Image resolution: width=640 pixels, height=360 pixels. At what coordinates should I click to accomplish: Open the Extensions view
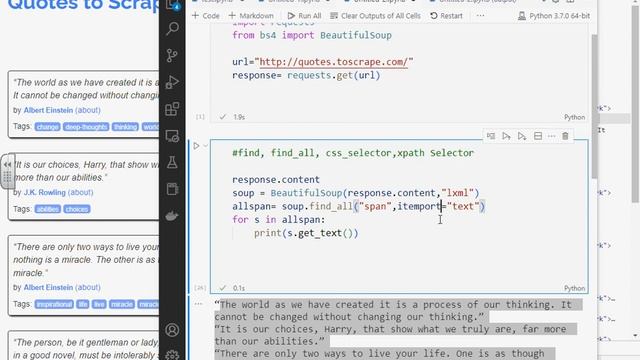pyautogui.click(x=172, y=109)
